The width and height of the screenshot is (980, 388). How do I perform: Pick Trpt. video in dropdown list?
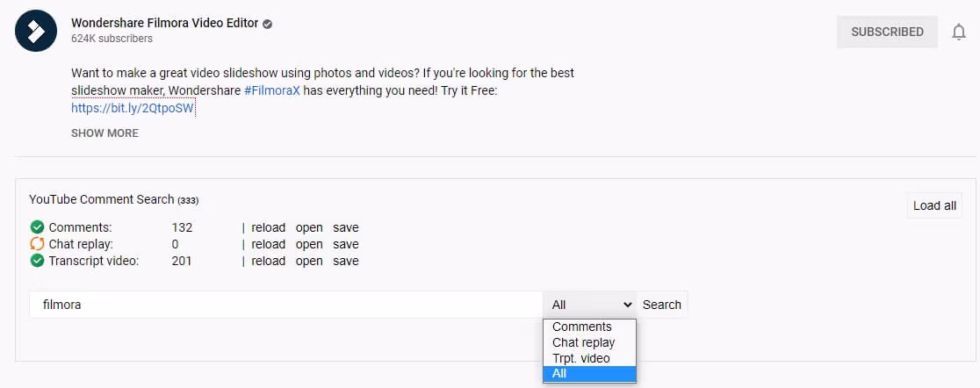[x=580, y=358]
